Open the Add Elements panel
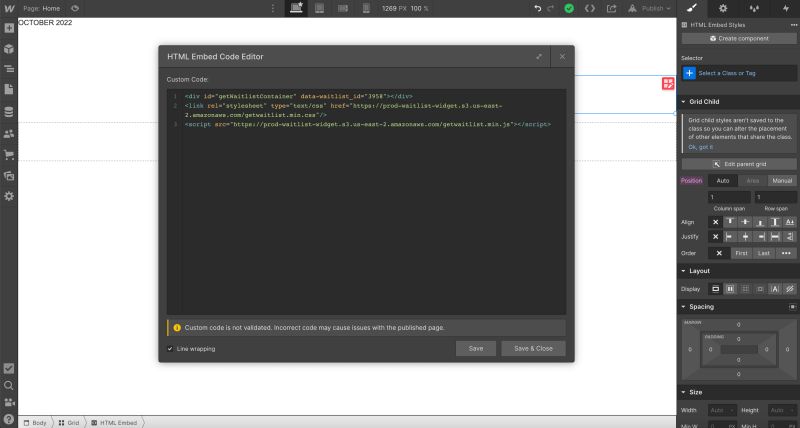Screen dimensions: 800x428 coord(9,28)
